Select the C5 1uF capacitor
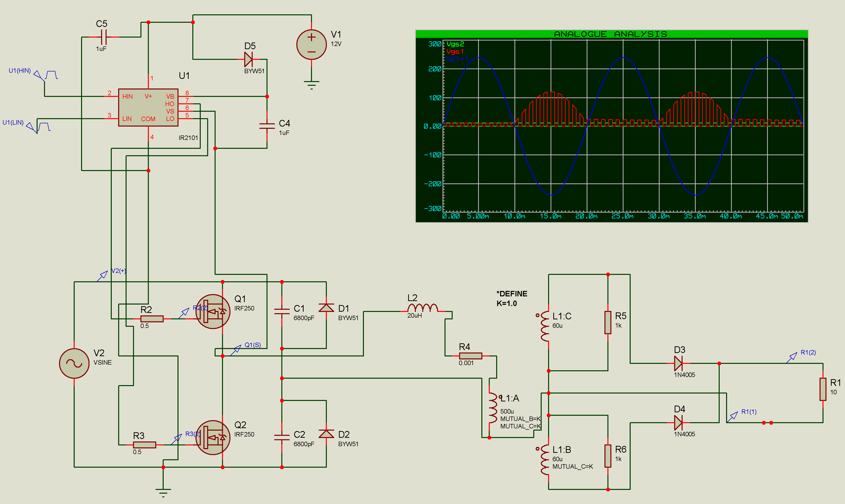845x504 pixels. (104, 37)
